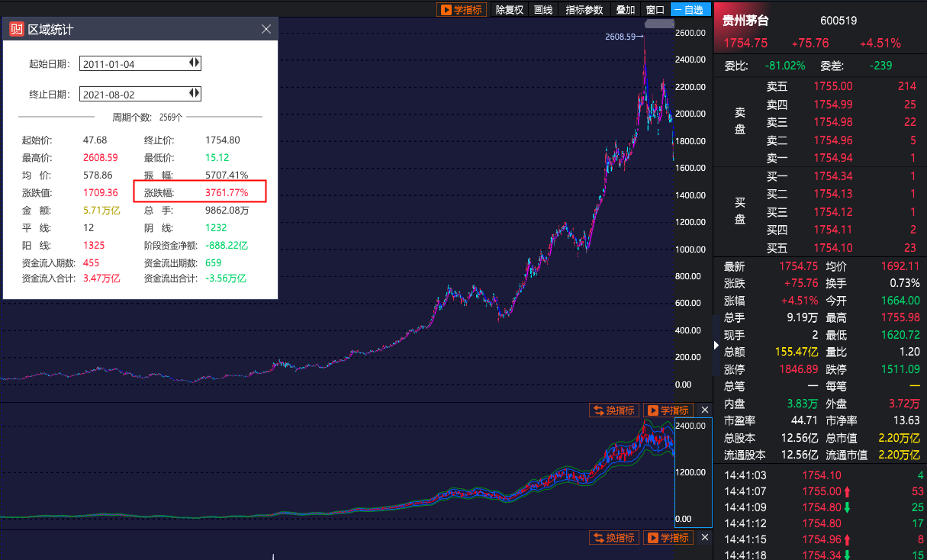Viewport: 927px width, 560px height.
Task: Click the 总额 value 155.47亿
Action: coord(797,352)
